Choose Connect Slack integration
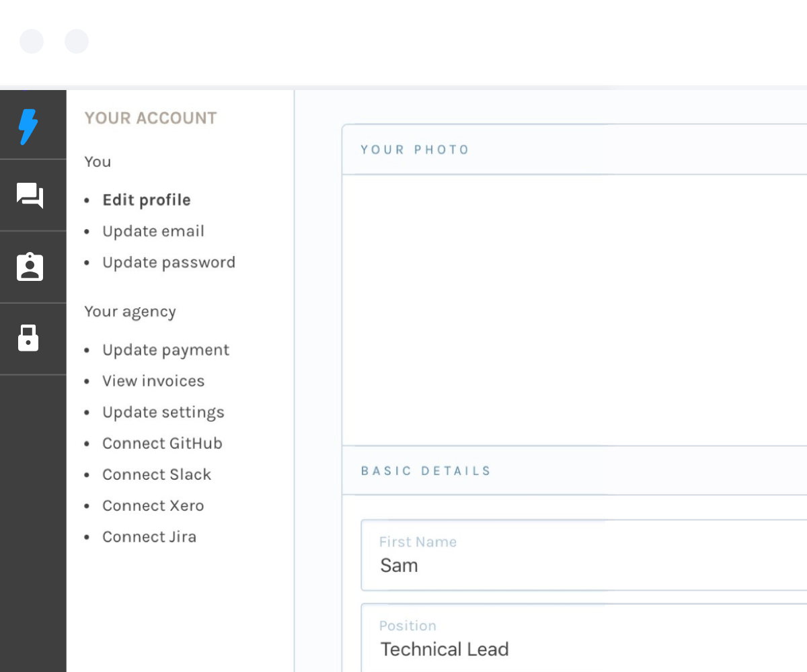 click(x=157, y=474)
